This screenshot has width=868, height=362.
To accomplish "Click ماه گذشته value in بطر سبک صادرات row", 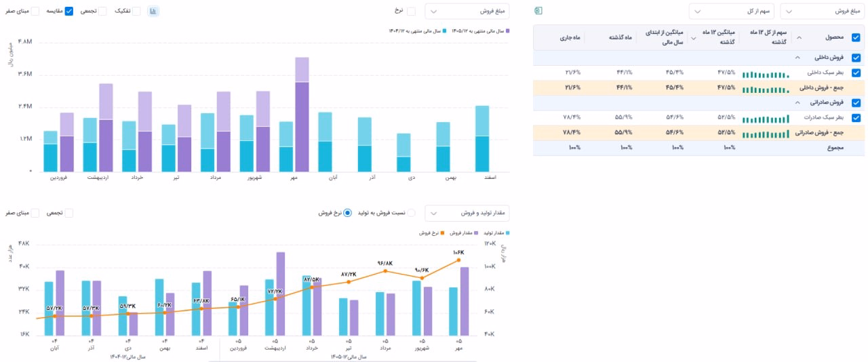I will tap(624, 117).
